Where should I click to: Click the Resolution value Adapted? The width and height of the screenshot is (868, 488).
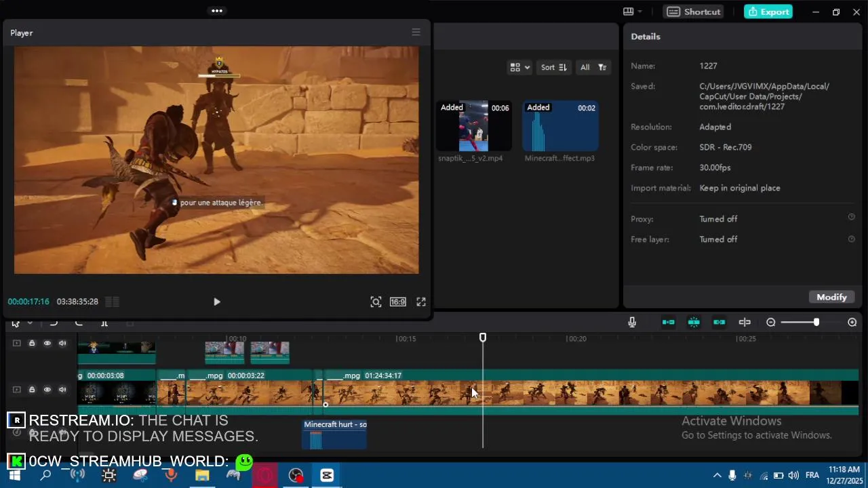point(715,127)
